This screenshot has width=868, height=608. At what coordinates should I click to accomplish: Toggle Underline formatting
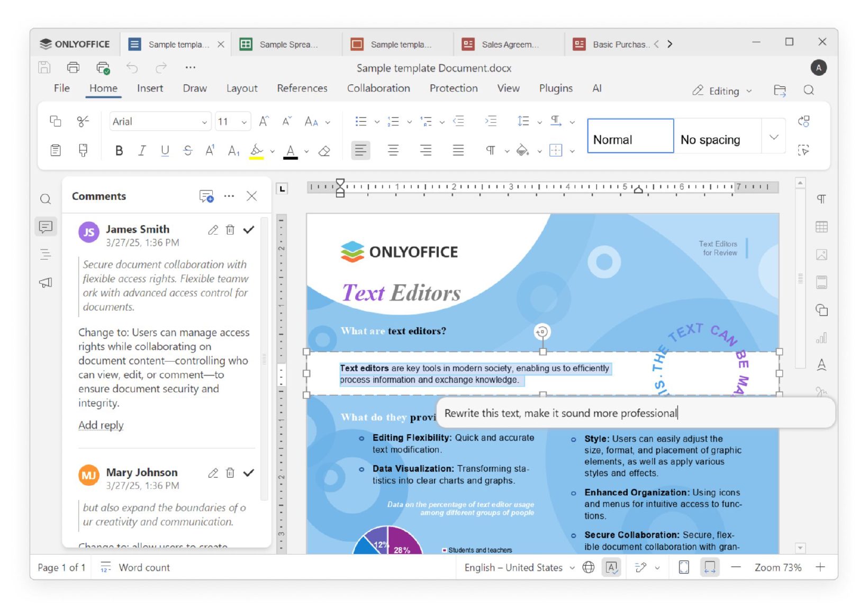165,151
